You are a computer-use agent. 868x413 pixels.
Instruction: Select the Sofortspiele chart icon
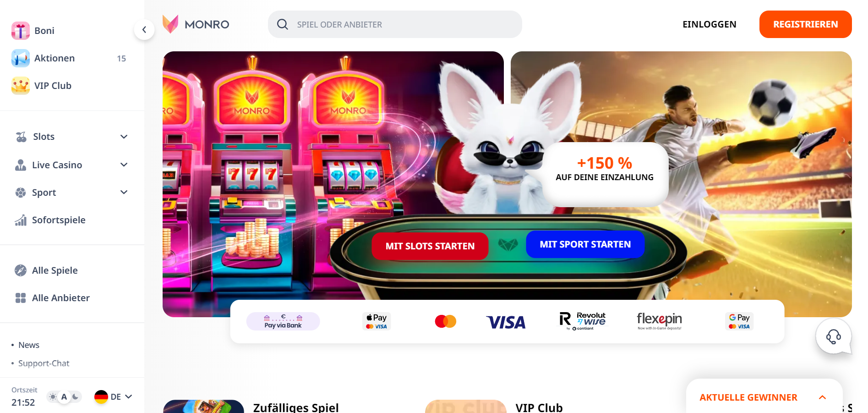click(21, 220)
